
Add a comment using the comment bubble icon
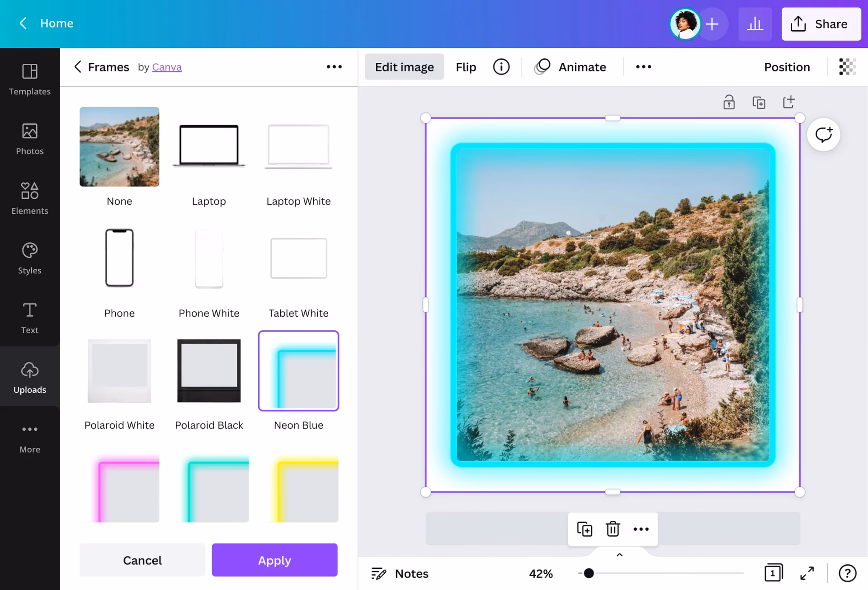point(824,134)
